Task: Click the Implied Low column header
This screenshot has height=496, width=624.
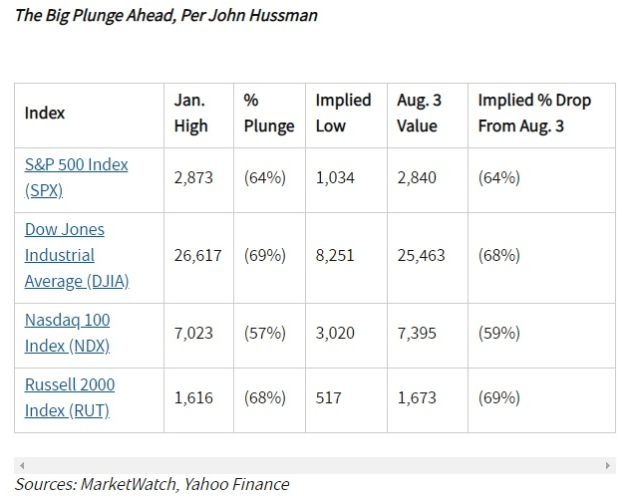Action: click(343, 113)
